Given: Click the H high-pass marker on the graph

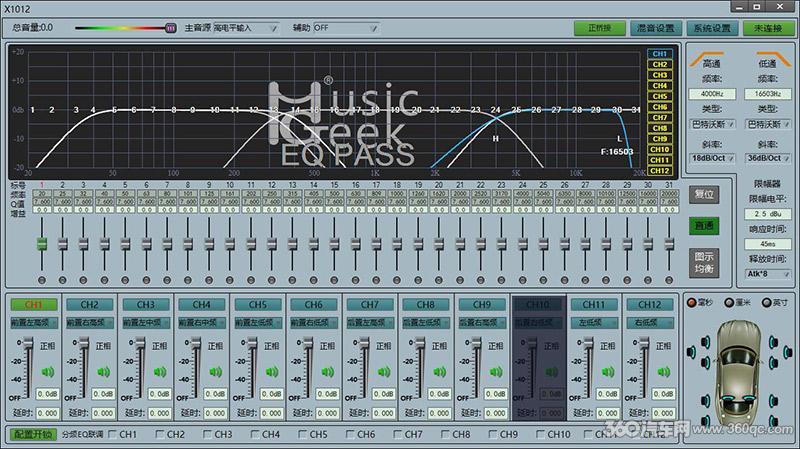Looking at the screenshot, I should click(x=495, y=138).
